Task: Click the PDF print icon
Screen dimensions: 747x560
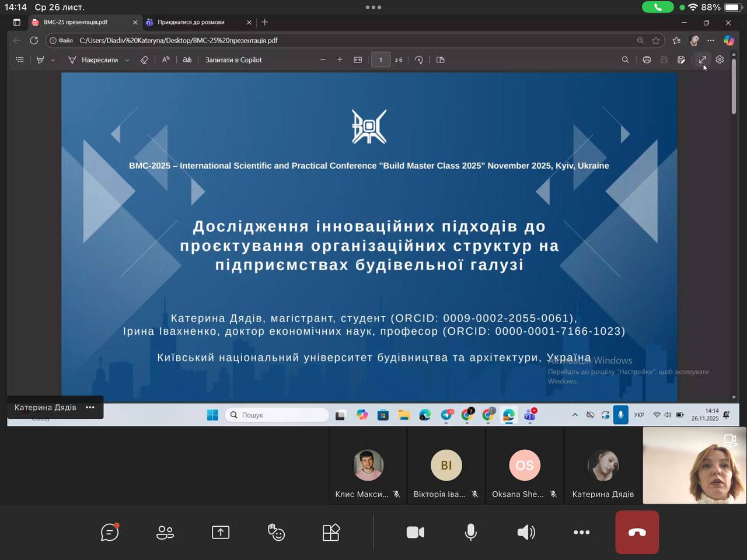Action: (x=647, y=60)
